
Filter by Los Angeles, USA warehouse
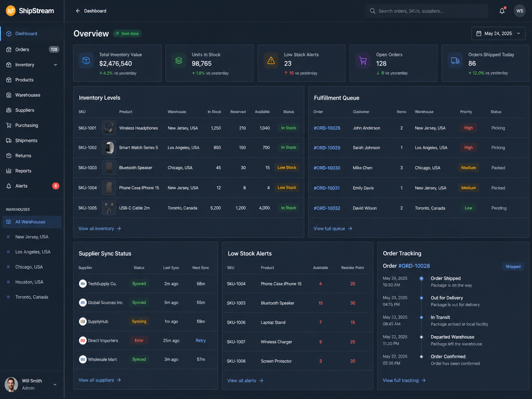[32, 252]
